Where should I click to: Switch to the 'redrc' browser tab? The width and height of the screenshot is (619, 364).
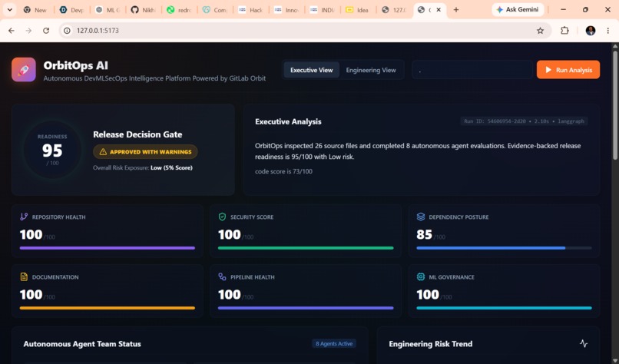tap(179, 10)
